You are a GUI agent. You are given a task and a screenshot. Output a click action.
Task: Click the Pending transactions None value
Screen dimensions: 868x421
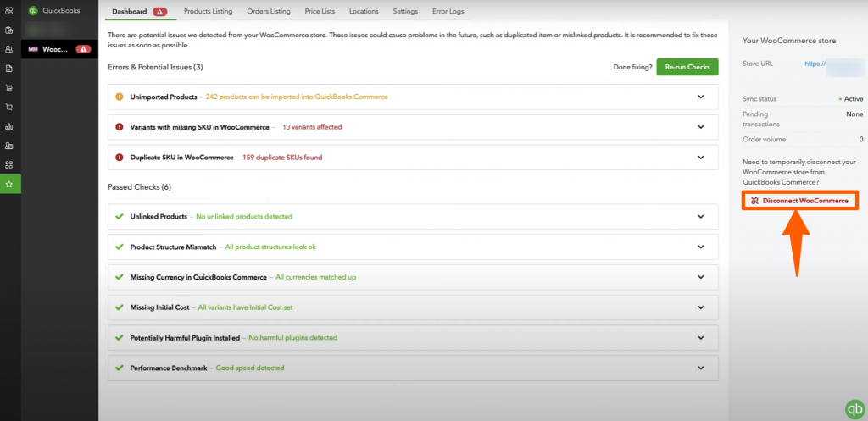tap(854, 114)
